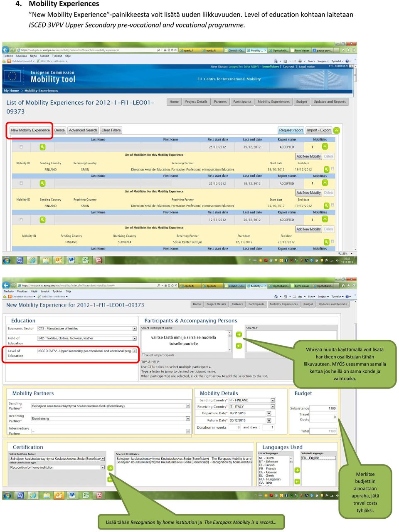The image size is (399, 532).
Task: Open the Departure Date calendar picker
Action: (269, 413)
